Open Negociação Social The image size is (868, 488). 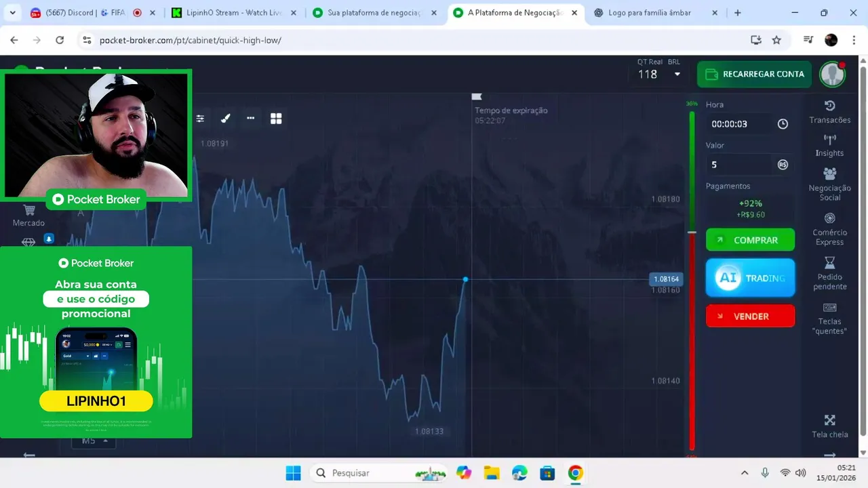tap(829, 184)
